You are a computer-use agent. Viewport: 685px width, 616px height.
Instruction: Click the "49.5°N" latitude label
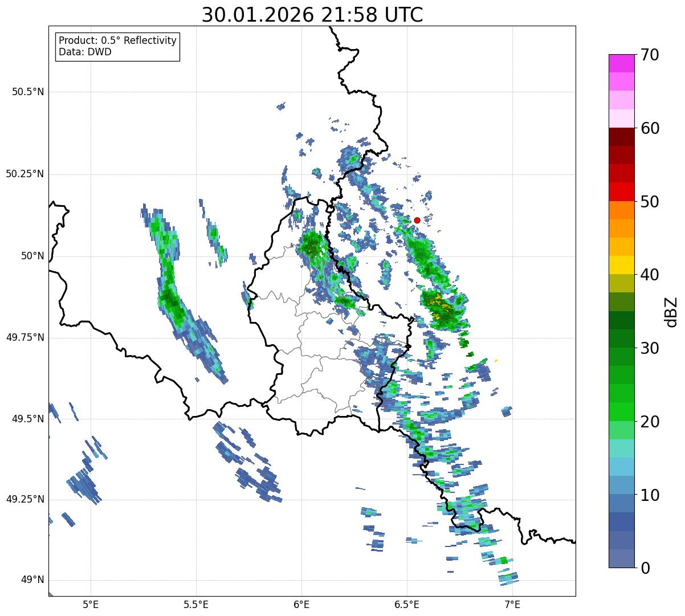click(x=27, y=419)
